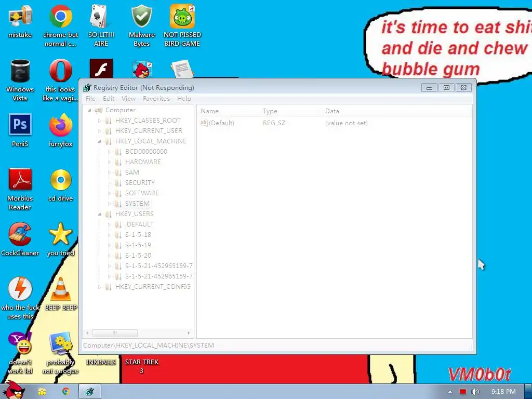The height and width of the screenshot is (399, 532).
Task: Open the 'SO LIT!!! AIRE' solitaire icon
Action: tap(101, 25)
